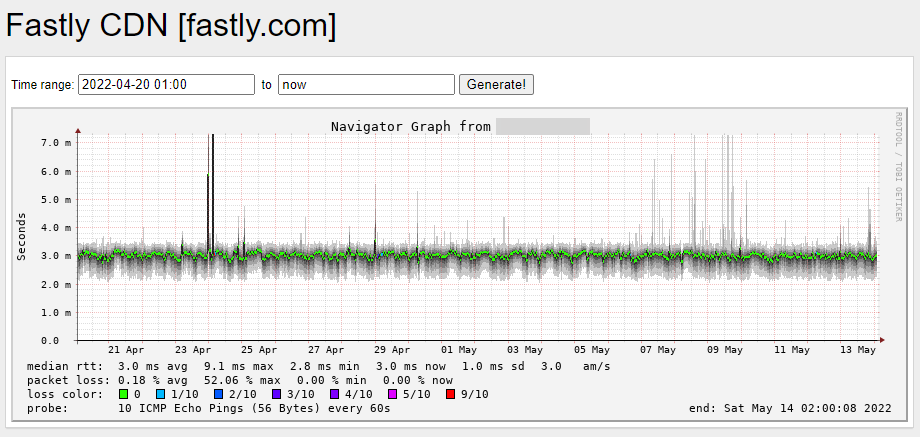Click the green 0 loss color swatch
Viewport: 920px width, 437px height.
click(123, 394)
